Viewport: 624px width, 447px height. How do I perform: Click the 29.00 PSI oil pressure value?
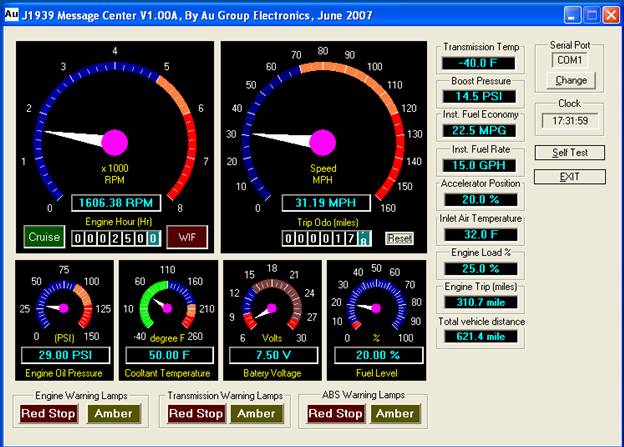(x=65, y=355)
